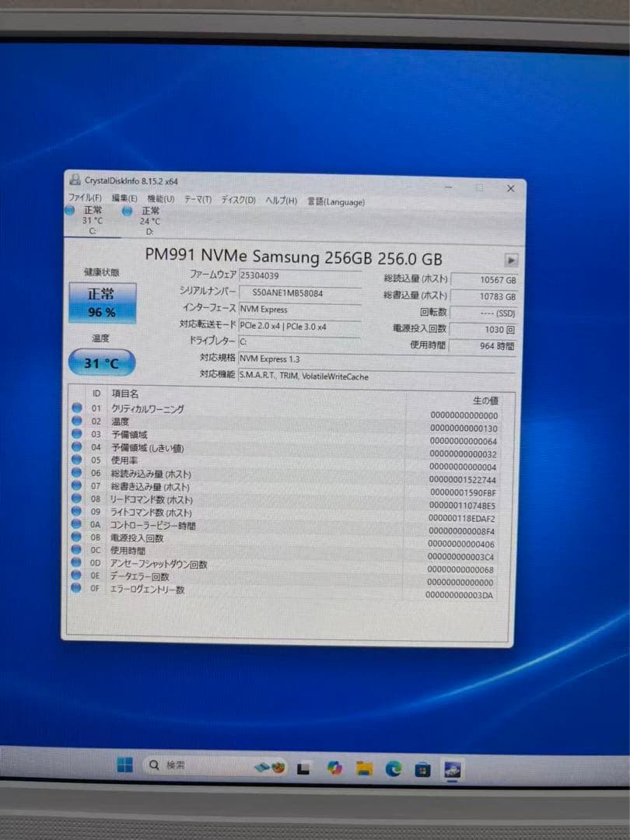Image resolution: width=630 pixels, height=840 pixels.
Task: Click the 31°C temperature indicator
Action: pyautogui.click(x=102, y=362)
